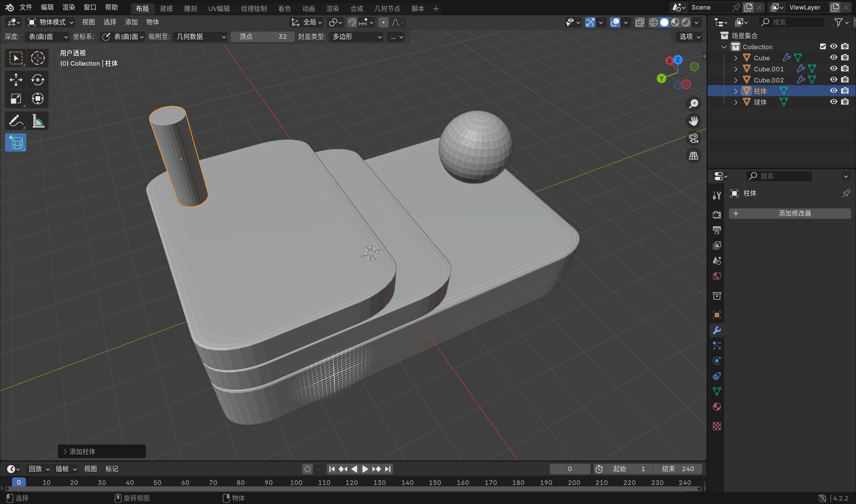The image size is (856, 504).
Task: Select the Move tool in toolbar
Action: point(16,80)
